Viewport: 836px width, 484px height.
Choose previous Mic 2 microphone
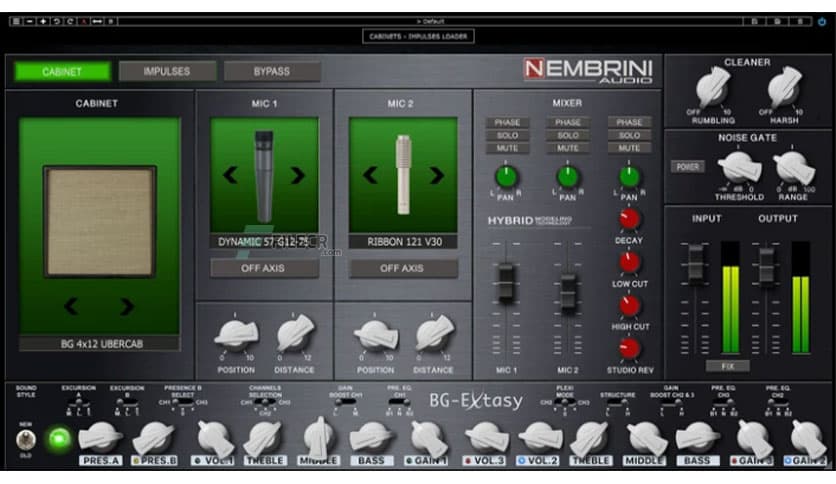pyautogui.click(x=369, y=175)
